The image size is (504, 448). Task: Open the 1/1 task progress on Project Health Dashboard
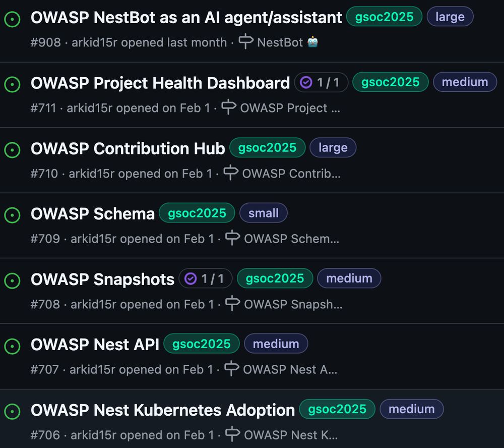321,82
